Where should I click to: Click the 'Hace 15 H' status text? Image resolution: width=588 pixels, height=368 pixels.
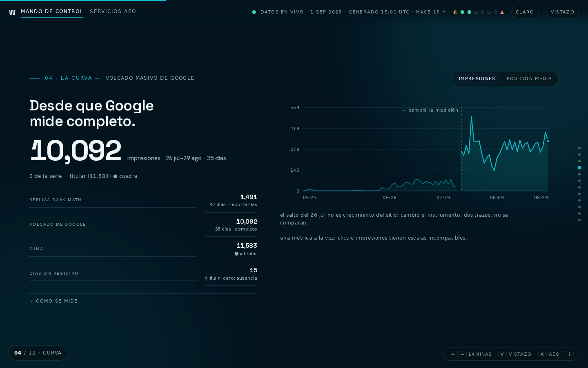pyautogui.click(x=431, y=12)
